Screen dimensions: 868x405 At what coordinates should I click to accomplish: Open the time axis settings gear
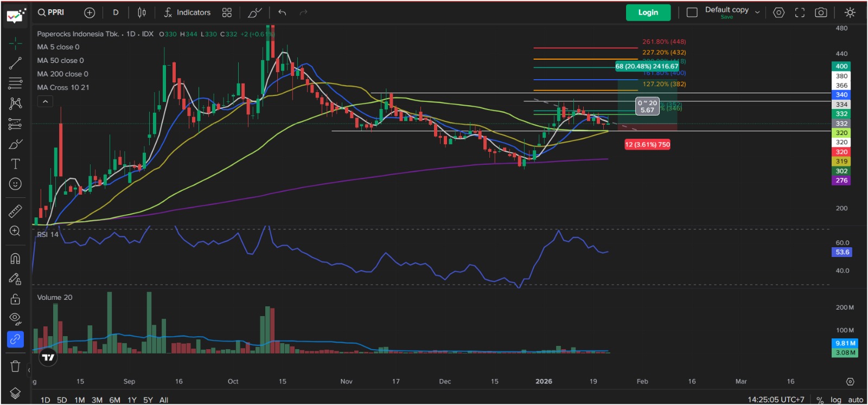pos(850,382)
